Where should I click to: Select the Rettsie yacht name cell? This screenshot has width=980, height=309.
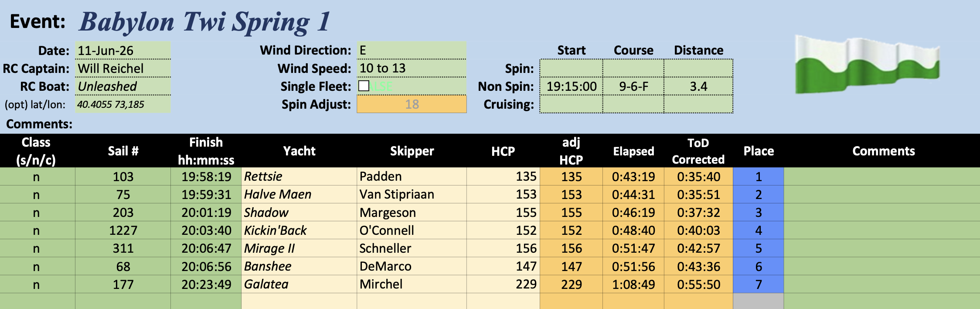[x=299, y=176]
